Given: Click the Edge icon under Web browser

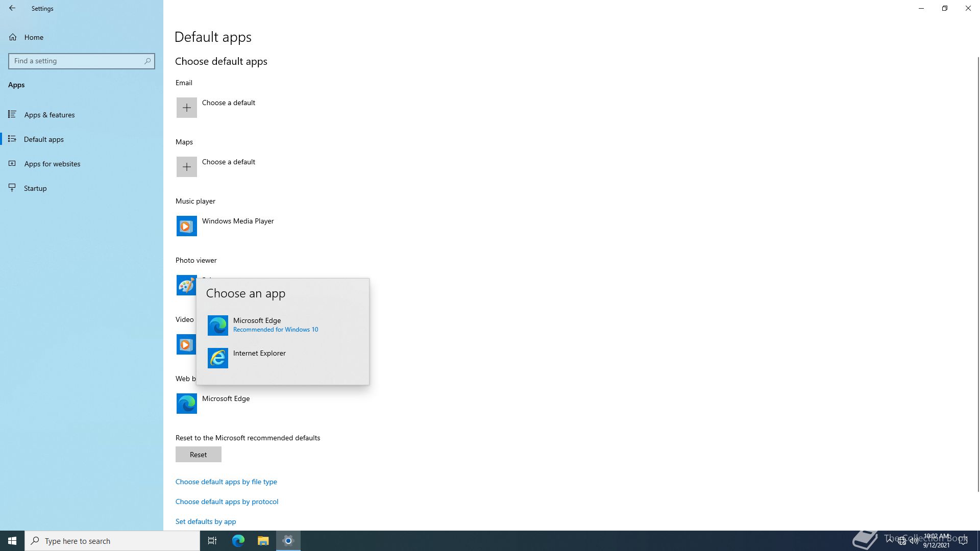Looking at the screenshot, I should [187, 404].
